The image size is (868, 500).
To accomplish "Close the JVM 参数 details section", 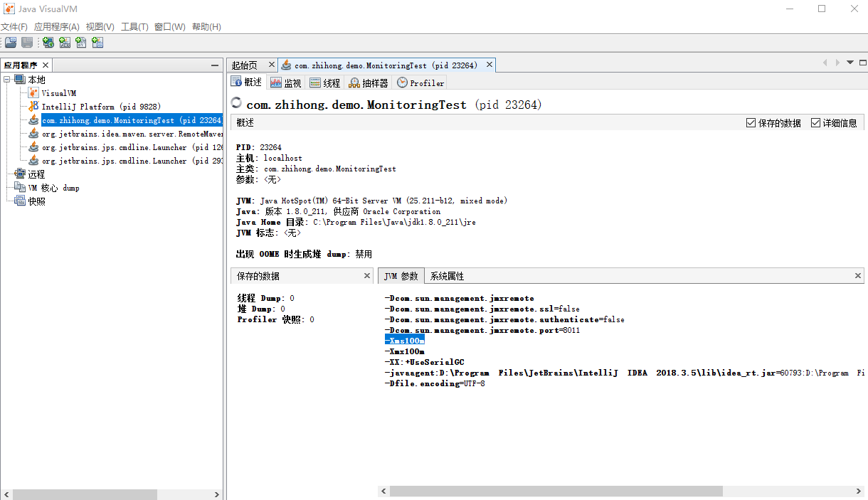I will coord(859,275).
